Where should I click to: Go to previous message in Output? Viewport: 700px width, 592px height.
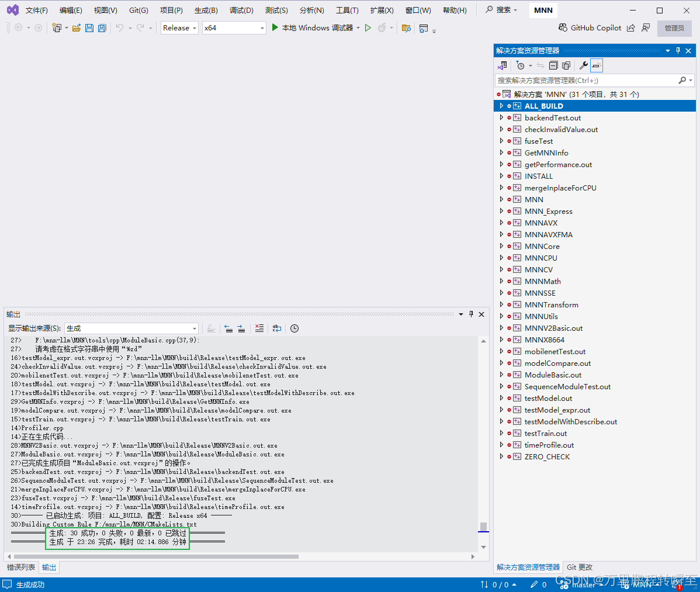coord(228,328)
